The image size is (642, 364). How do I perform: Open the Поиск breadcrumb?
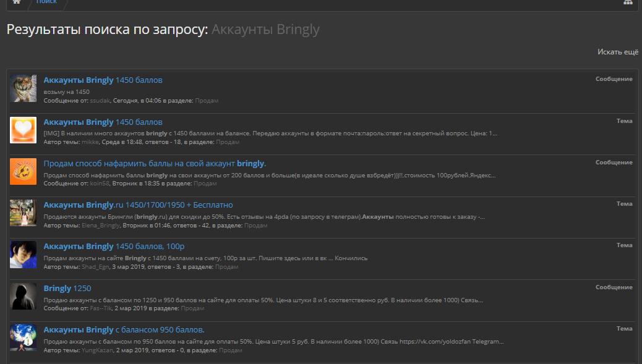(46, 2)
